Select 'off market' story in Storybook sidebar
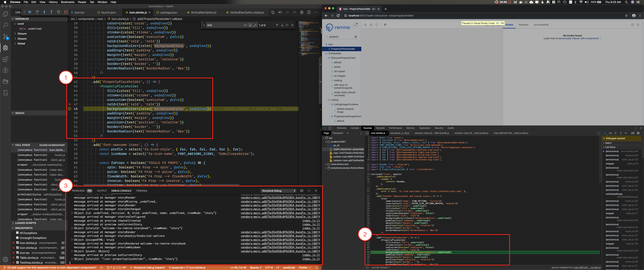 tap(339, 71)
